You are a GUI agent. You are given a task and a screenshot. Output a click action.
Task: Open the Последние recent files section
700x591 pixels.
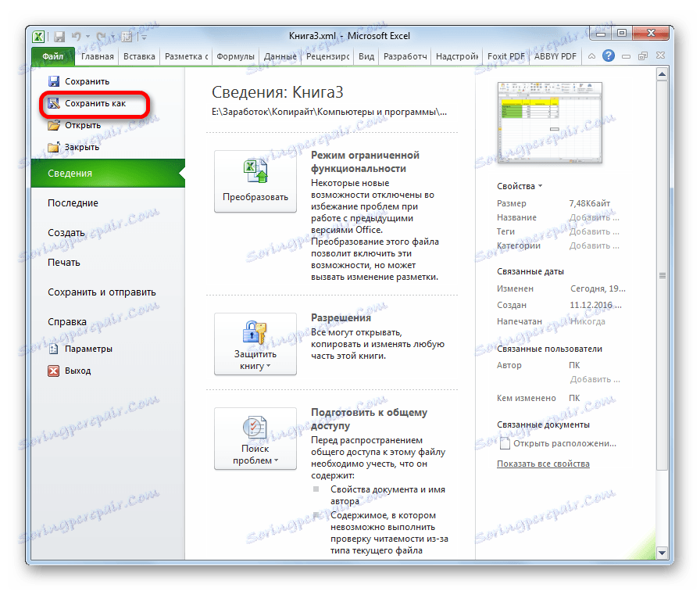(73, 202)
